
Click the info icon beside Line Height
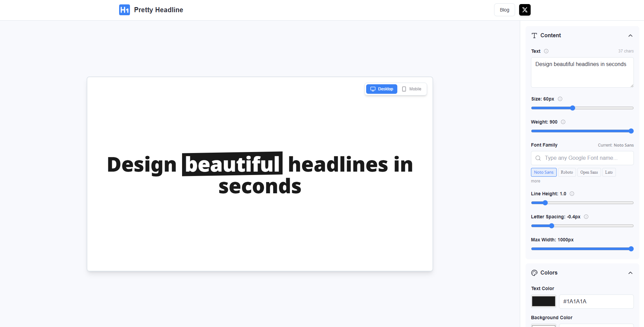pos(572,194)
